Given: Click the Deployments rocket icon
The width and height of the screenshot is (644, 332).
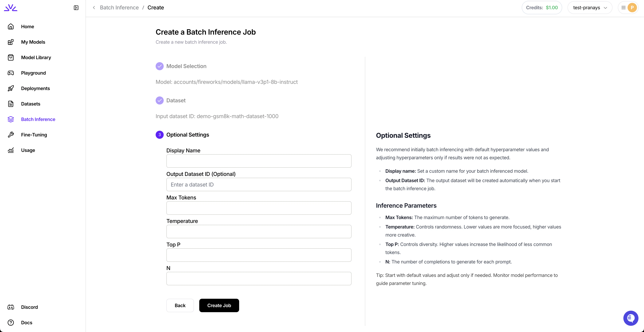Looking at the screenshot, I should coord(11,88).
